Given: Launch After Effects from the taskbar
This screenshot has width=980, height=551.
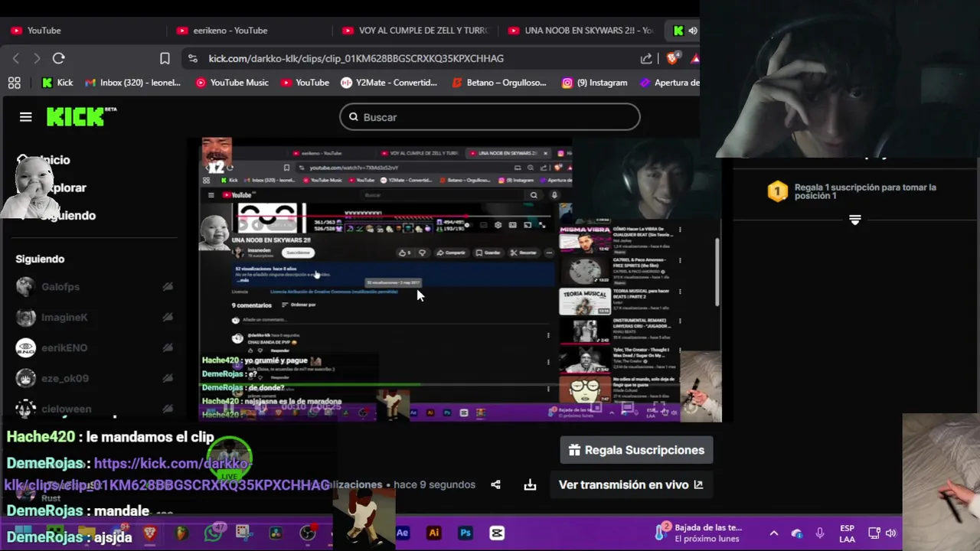Looking at the screenshot, I should [403, 533].
